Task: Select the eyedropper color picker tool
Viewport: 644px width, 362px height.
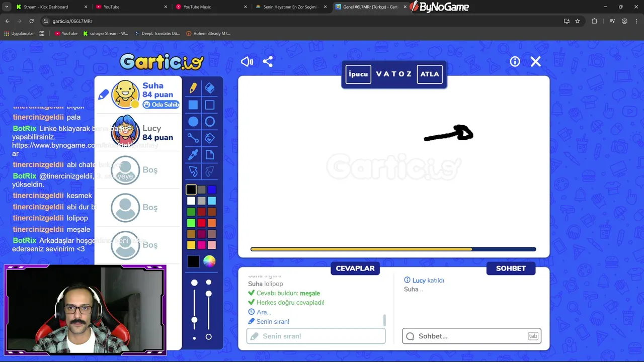Action: pos(193,154)
